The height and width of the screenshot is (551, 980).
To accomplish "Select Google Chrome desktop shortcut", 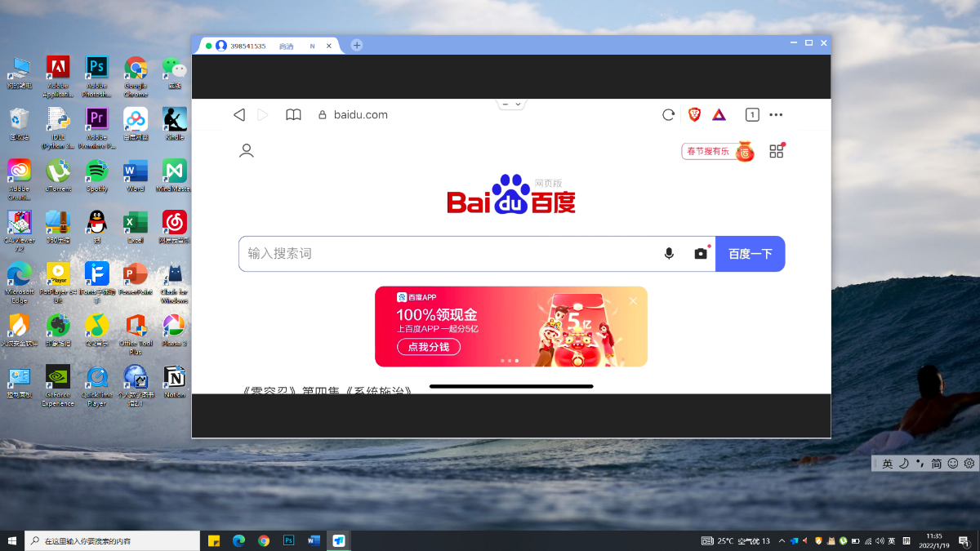I will click(136, 77).
